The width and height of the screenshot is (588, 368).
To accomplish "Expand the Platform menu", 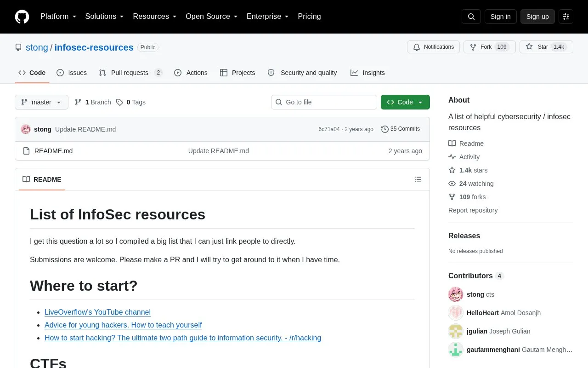I will point(58,17).
